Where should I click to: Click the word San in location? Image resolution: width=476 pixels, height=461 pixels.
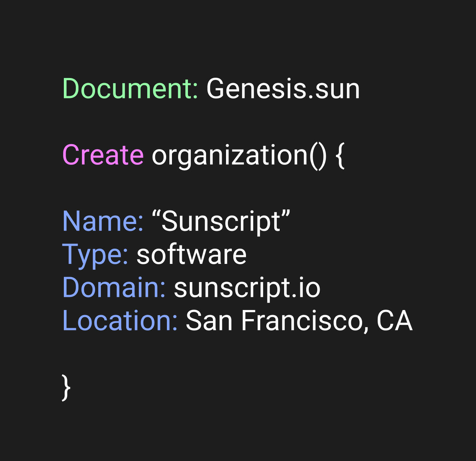(209, 321)
